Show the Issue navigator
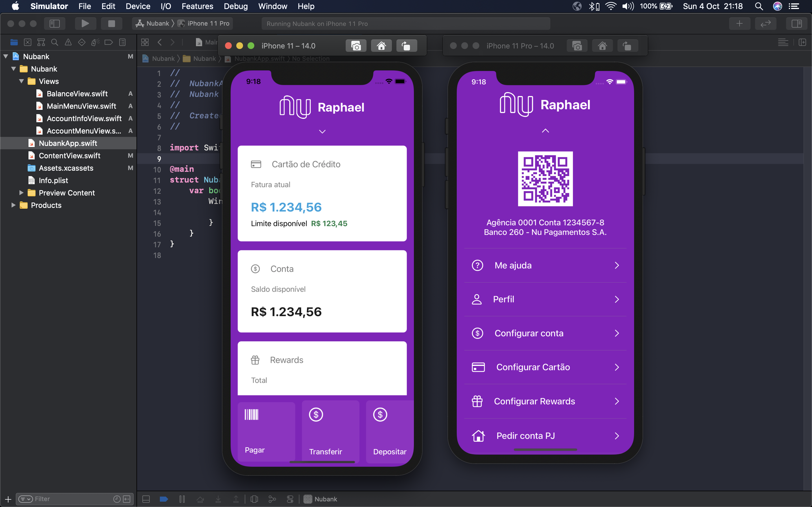The width and height of the screenshot is (812, 507). [68, 42]
